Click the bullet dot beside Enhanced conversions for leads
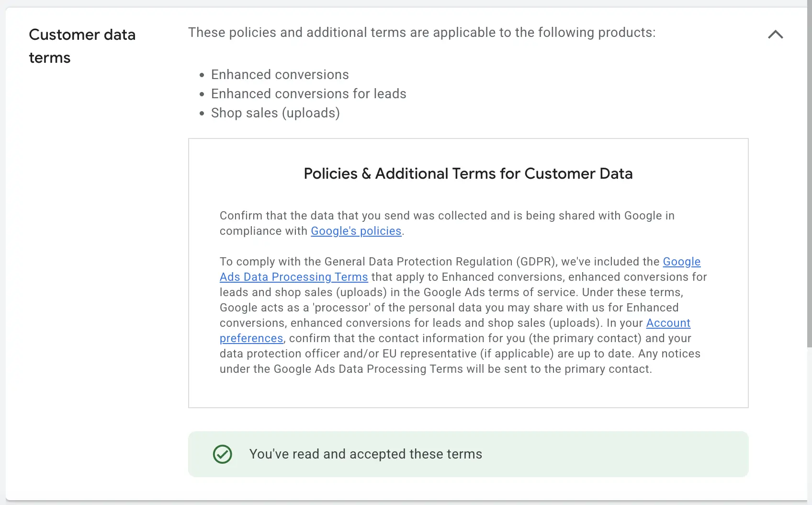The height and width of the screenshot is (505, 812). 202,94
